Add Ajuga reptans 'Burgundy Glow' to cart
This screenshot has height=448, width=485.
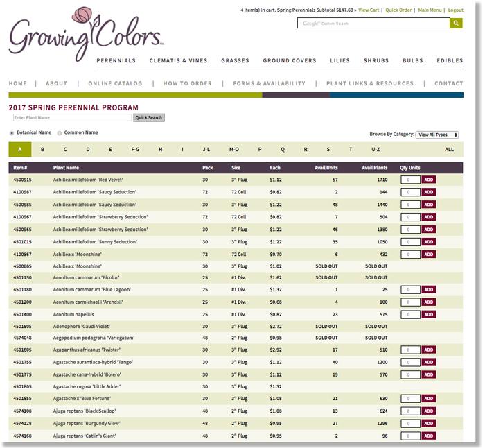[428, 423]
